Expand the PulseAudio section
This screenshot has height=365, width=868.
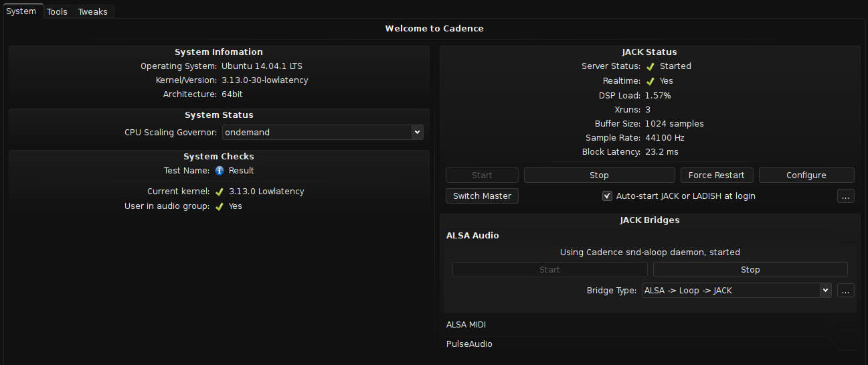pyautogui.click(x=469, y=344)
